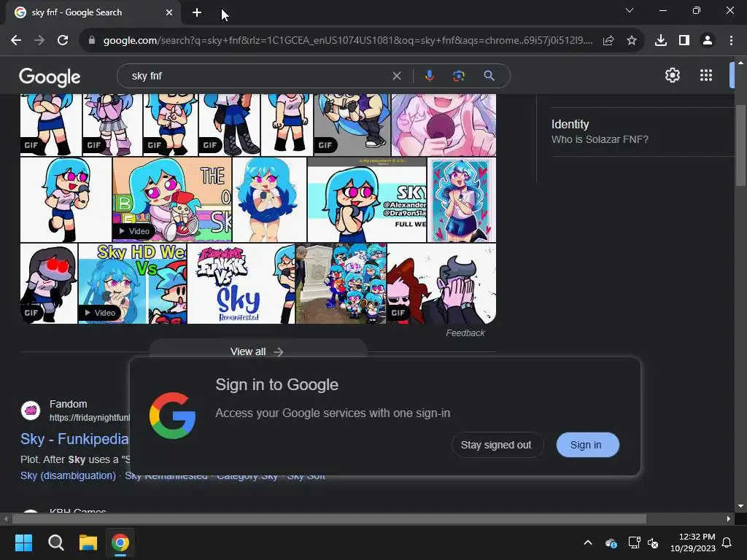The image size is (747, 560).
Task: Submit search with the magnifier icon
Action: 489,76
